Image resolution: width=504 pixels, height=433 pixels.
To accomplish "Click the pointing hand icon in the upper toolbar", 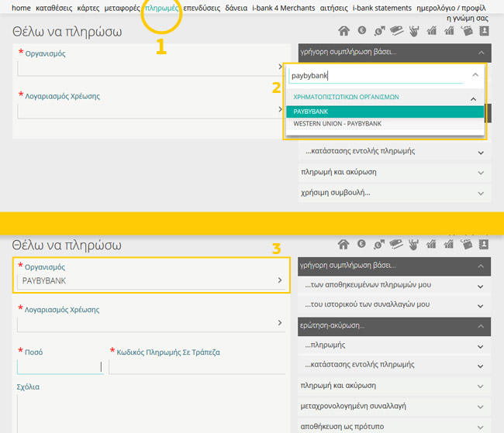I will 414,31.
